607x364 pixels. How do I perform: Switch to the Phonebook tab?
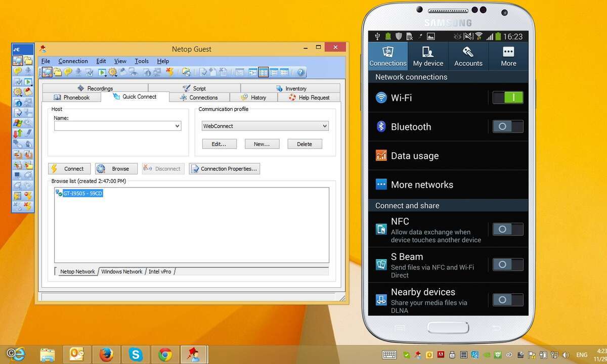pyautogui.click(x=71, y=98)
